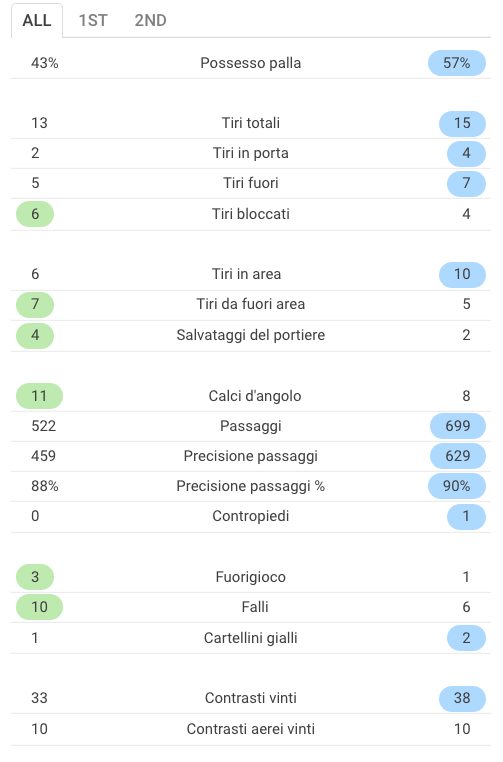Tap the blue 38 Contrasti vinti badge
Screen dimensions: 503x762
tap(462, 698)
